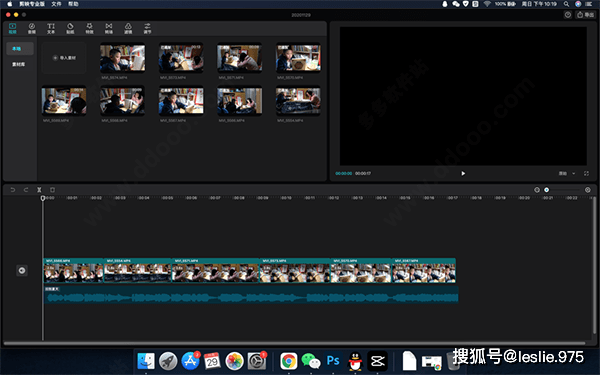Click the undo arrow in timeline toolbar
The width and height of the screenshot is (600, 375).
click(x=13, y=190)
